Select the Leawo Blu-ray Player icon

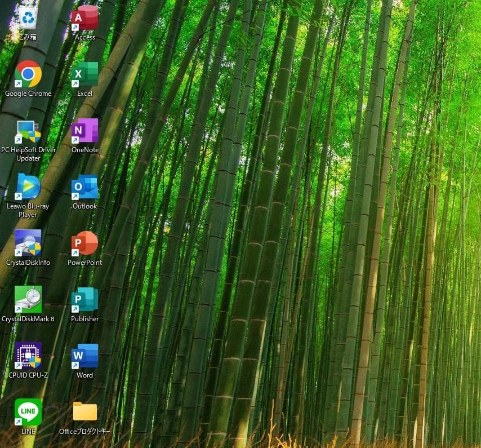28,187
